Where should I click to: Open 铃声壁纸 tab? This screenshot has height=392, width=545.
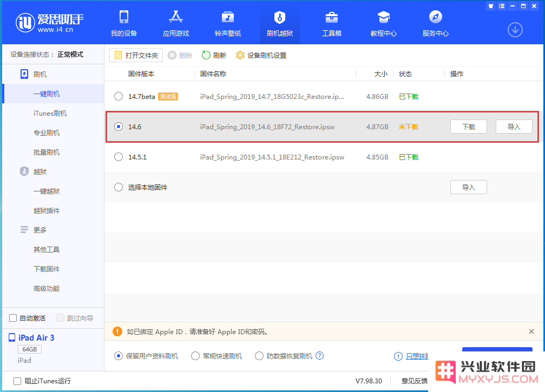228,24
